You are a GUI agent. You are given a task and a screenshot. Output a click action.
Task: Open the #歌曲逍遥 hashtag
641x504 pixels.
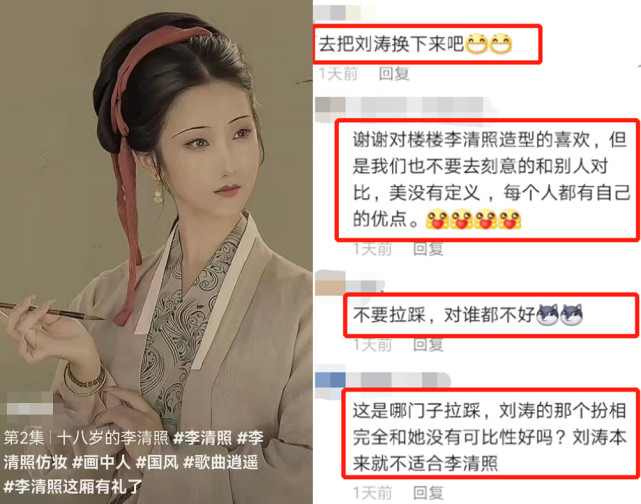point(221,462)
